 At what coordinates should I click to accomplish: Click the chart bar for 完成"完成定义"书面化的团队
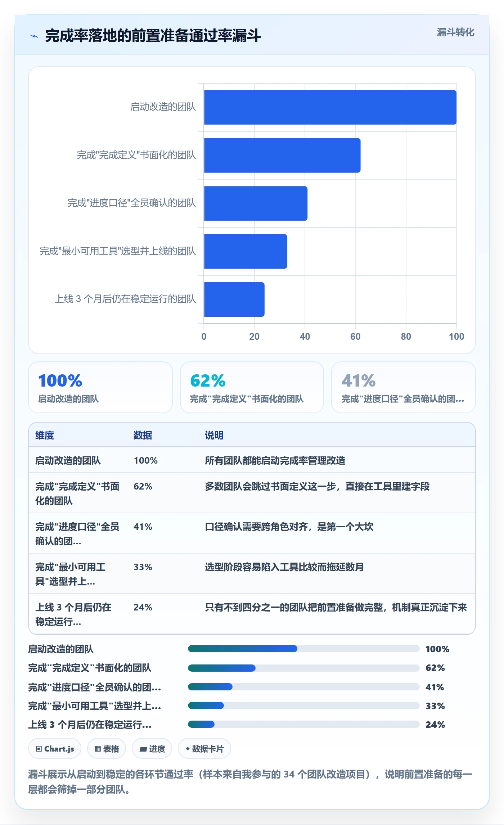click(x=282, y=155)
